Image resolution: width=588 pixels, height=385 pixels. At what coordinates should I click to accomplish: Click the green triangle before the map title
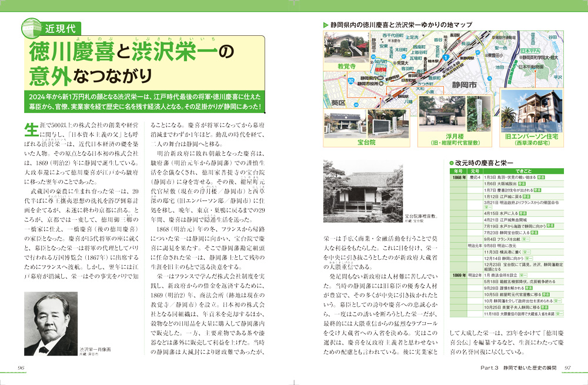click(326, 25)
